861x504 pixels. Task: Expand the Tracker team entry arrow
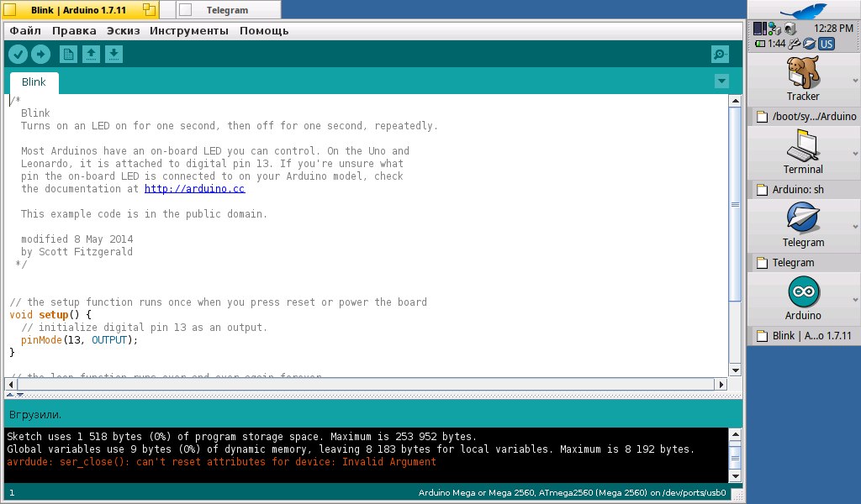click(x=855, y=81)
